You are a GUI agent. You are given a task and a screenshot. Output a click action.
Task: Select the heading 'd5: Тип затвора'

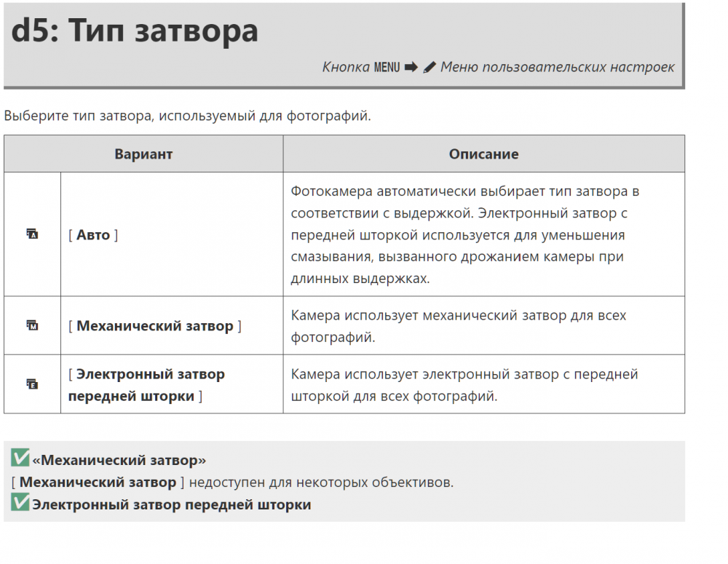click(x=134, y=31)
